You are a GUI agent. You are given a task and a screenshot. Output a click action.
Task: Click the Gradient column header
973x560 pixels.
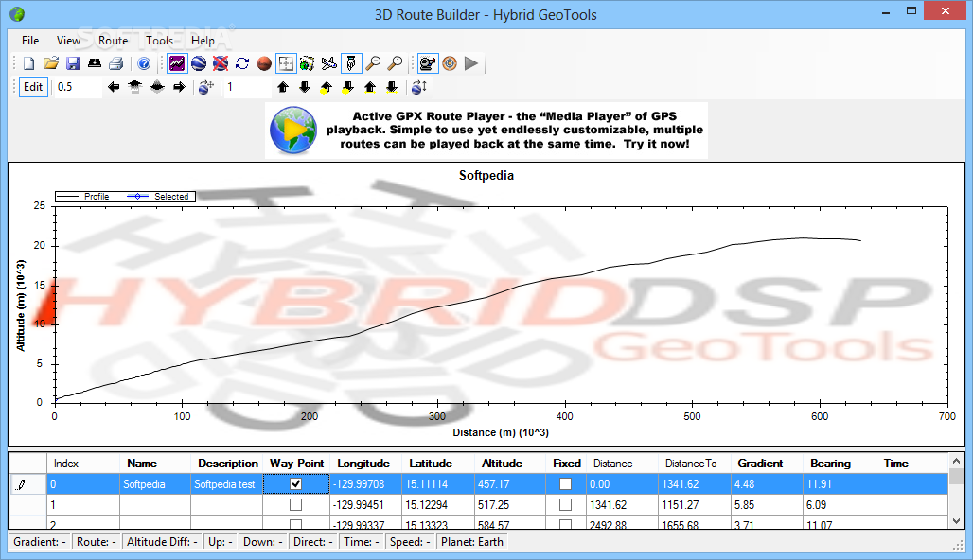(767, 464)
